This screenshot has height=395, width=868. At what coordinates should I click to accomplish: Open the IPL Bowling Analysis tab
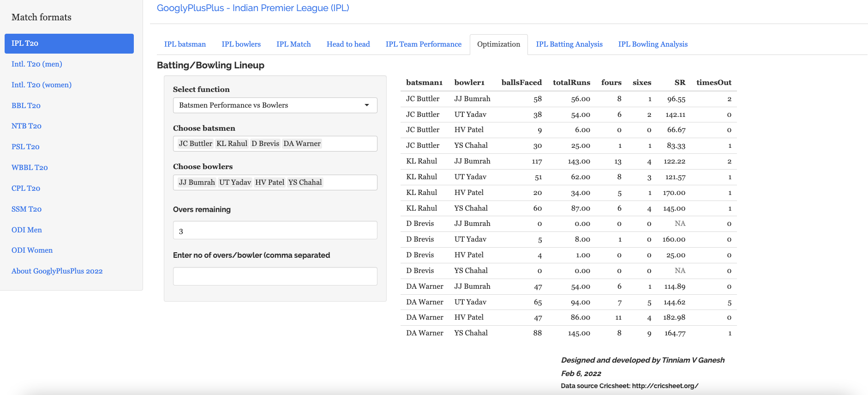coord(652,44)
